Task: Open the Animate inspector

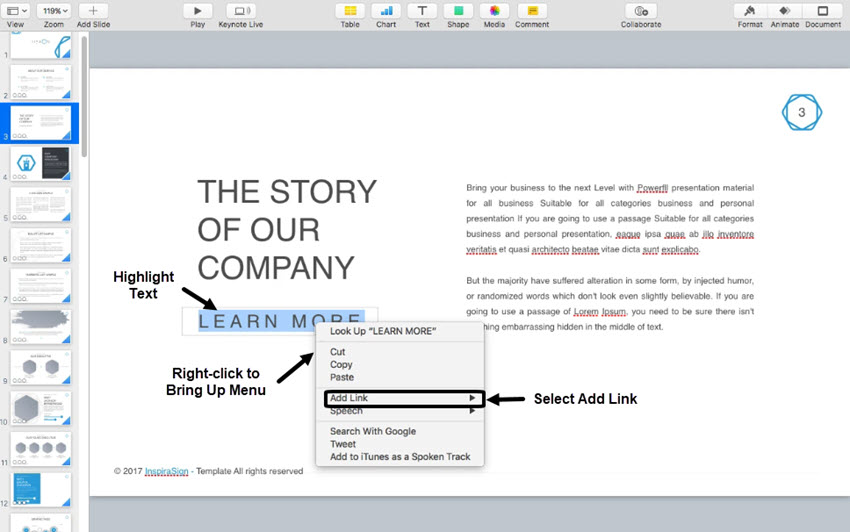Action: point(784,11)
